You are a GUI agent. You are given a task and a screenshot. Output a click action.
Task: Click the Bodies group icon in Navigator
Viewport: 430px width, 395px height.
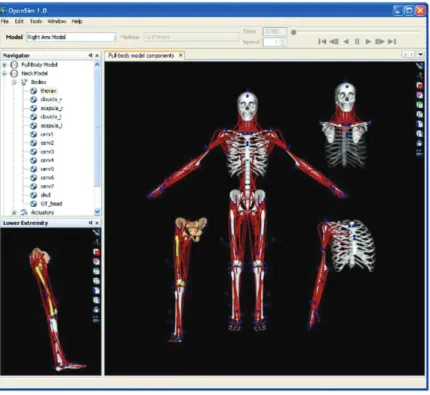coord(24,82)
